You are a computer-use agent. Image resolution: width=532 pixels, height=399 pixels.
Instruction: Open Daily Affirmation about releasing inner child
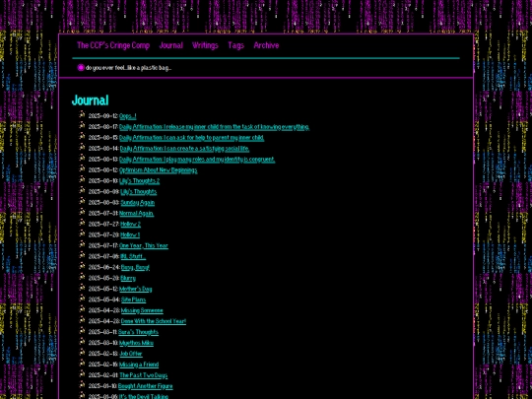[214, 127]
